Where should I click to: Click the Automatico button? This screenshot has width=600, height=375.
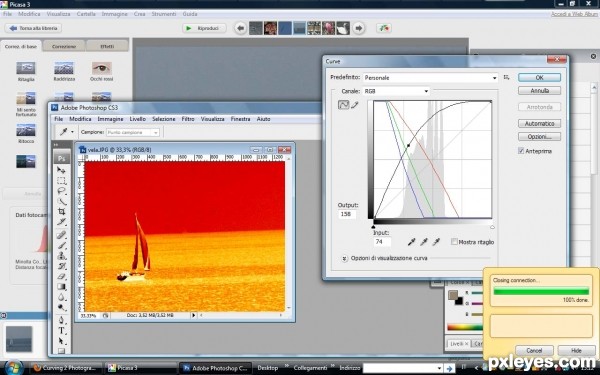click(539, 124)
